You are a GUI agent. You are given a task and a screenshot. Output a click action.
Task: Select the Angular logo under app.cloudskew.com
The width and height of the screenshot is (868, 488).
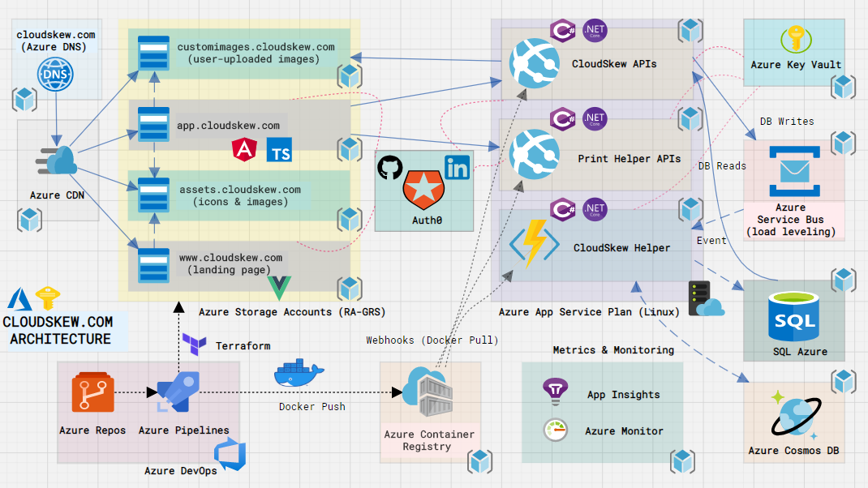tap(244, 149)
